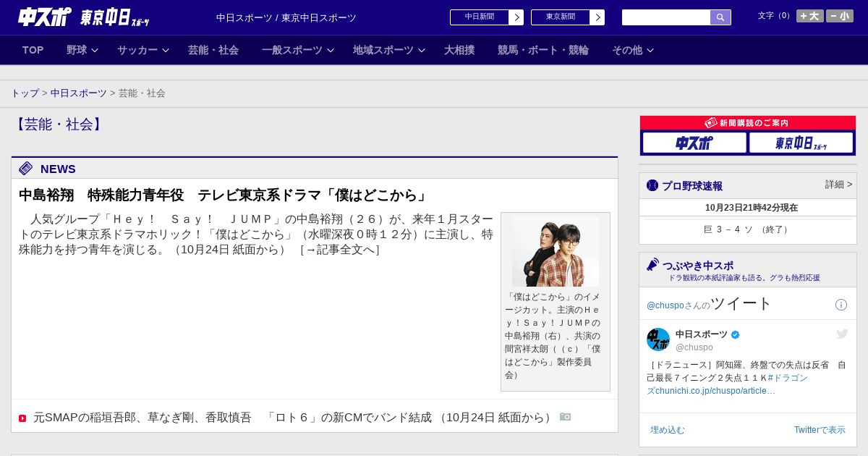This screenshot has height=456, width=868.
Task: Open the 東京新聞 link button
Action: tap(568, 17)
